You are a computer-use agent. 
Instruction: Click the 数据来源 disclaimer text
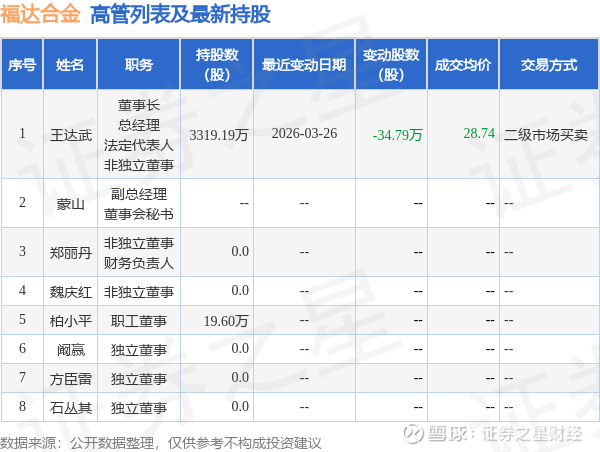[161, 443]
